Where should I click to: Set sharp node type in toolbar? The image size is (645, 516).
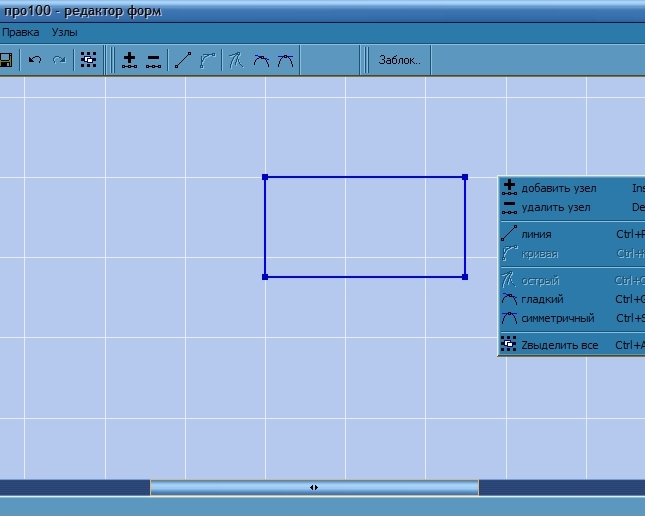pos(236,60)
